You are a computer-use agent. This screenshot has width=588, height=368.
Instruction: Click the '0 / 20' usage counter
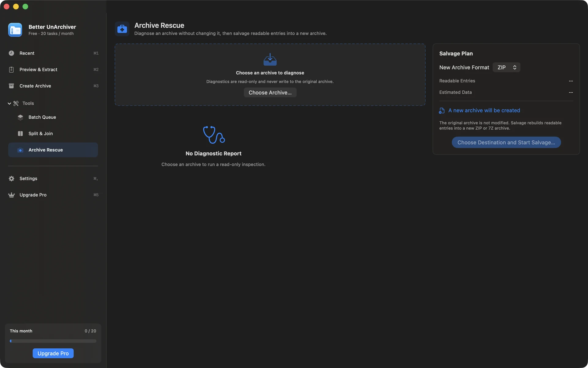point(90,331)
